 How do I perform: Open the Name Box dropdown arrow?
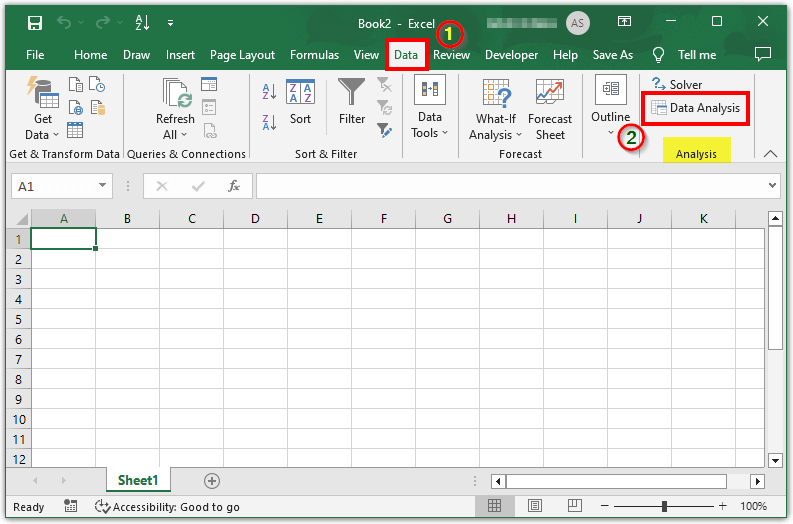click(103, 186)
